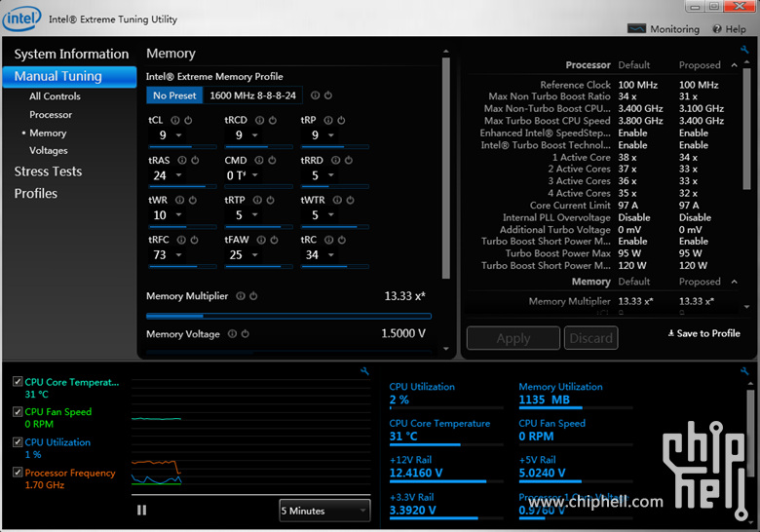Click the reset icon next to tWR

tap(192, 200)
